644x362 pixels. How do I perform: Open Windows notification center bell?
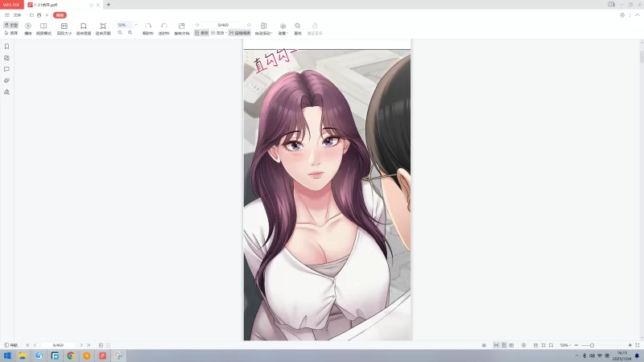[x=637, y=356]
